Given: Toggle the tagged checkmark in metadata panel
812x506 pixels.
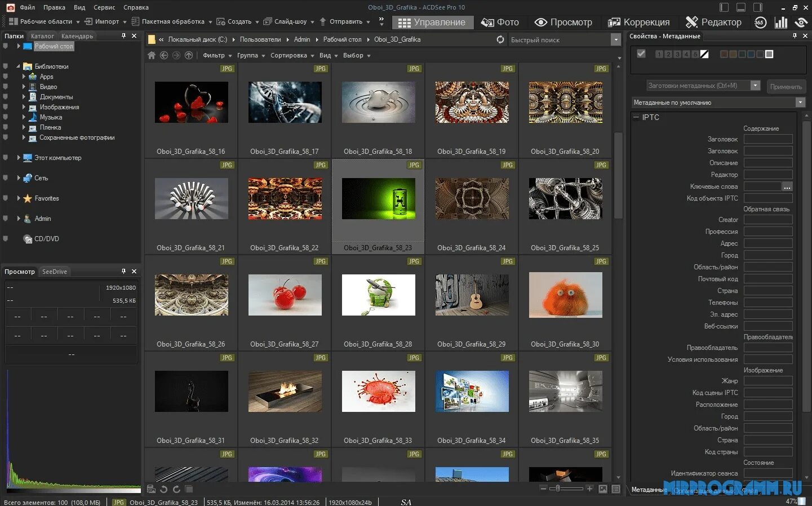Looking at the screenshot, I should pos(641,54).
